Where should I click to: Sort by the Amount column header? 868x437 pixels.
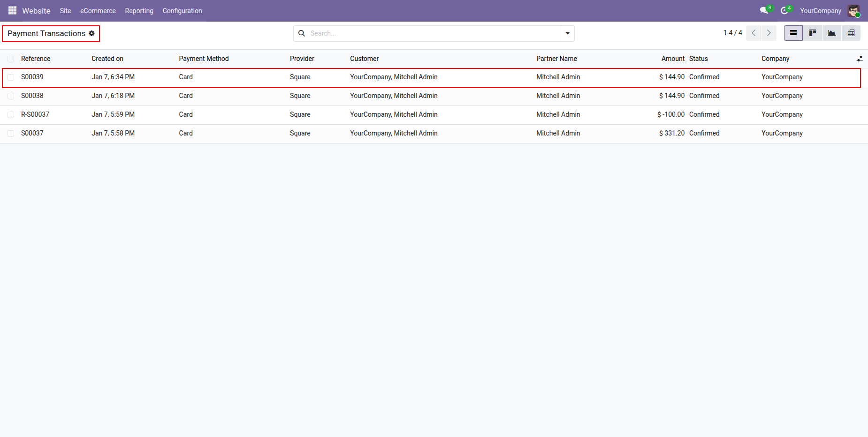(673, 59)
